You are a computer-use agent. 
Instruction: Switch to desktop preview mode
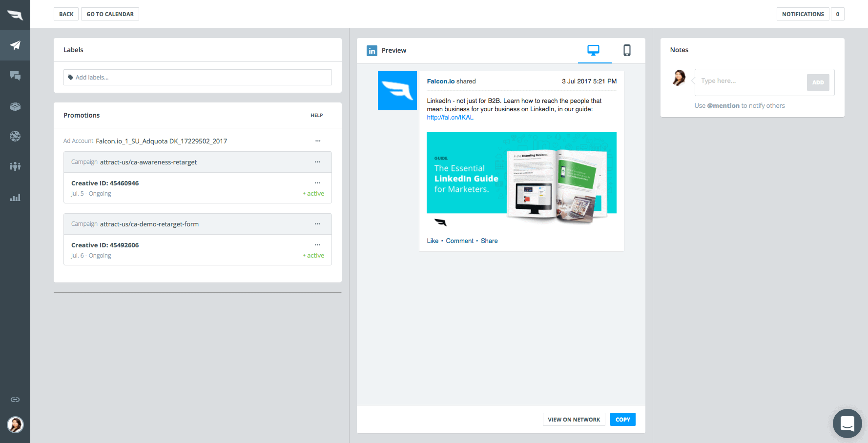(594, 50)
